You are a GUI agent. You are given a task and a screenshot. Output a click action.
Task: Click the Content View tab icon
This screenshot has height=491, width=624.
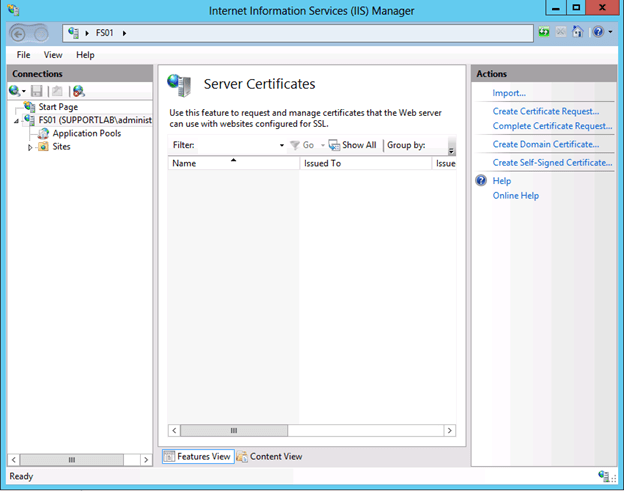coord(242,456)
